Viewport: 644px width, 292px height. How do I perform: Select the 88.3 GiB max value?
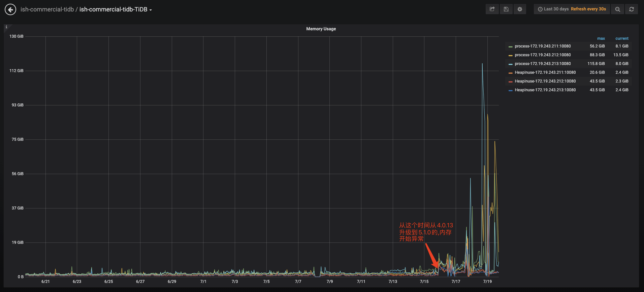(597, 55)
